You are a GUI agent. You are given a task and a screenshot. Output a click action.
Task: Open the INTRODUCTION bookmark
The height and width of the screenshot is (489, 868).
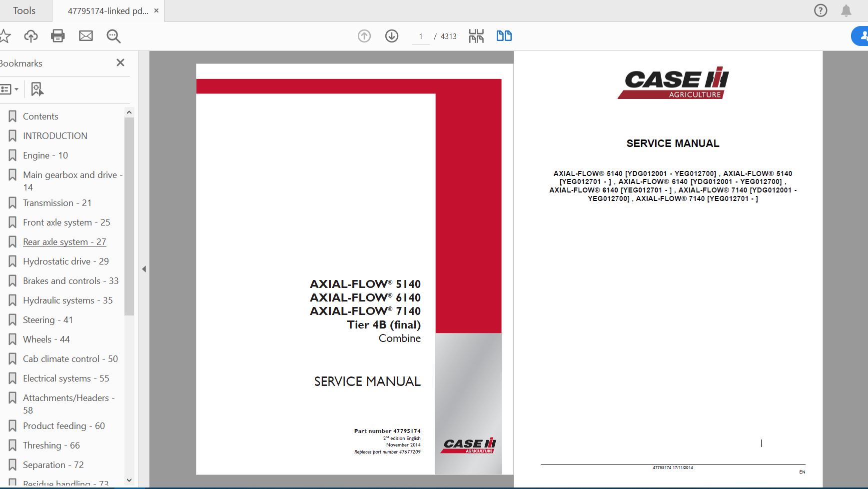55,136
